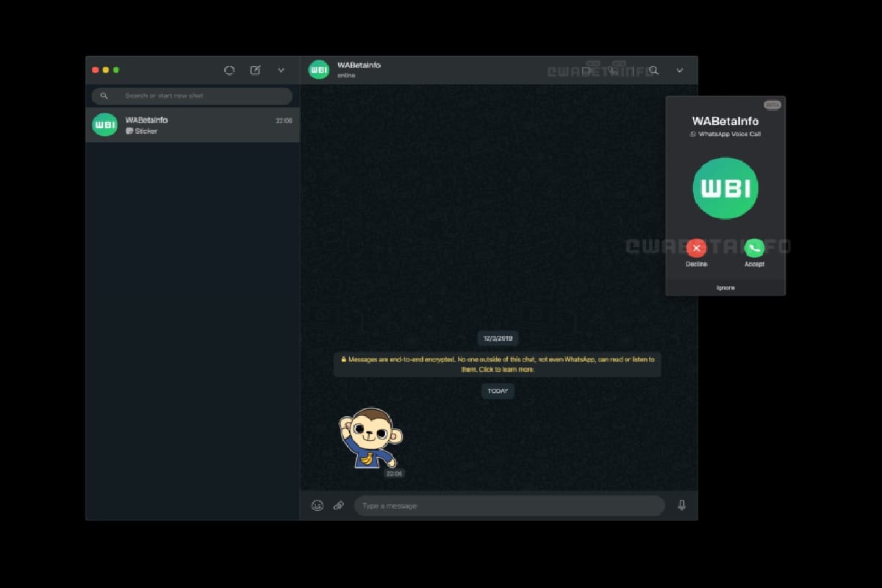Click the monkey sticker message
The height and width of the screenshot is (588, 882).
click(370, 438)
